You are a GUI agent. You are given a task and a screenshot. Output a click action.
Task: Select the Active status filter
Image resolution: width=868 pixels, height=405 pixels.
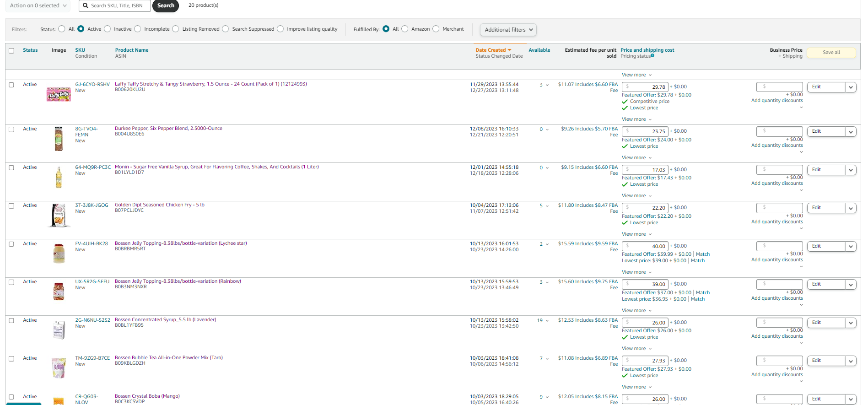point(81,29)
